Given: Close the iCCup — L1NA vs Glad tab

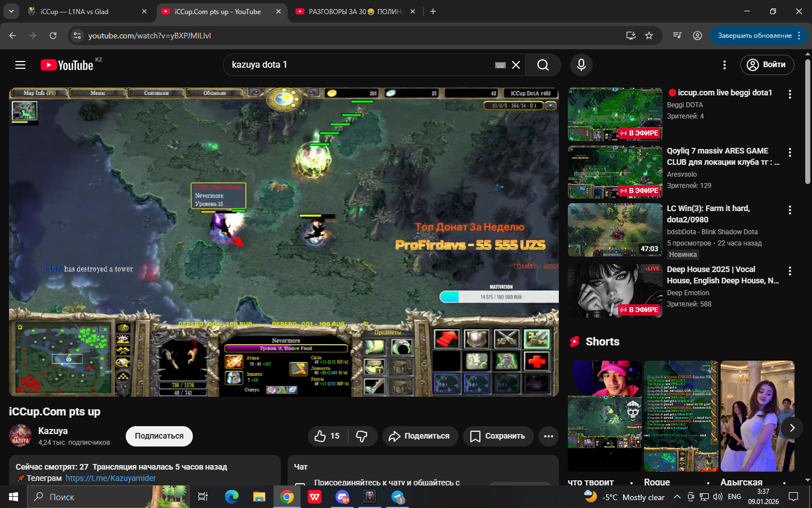Looking at the screenshot, I should point(144,11).
